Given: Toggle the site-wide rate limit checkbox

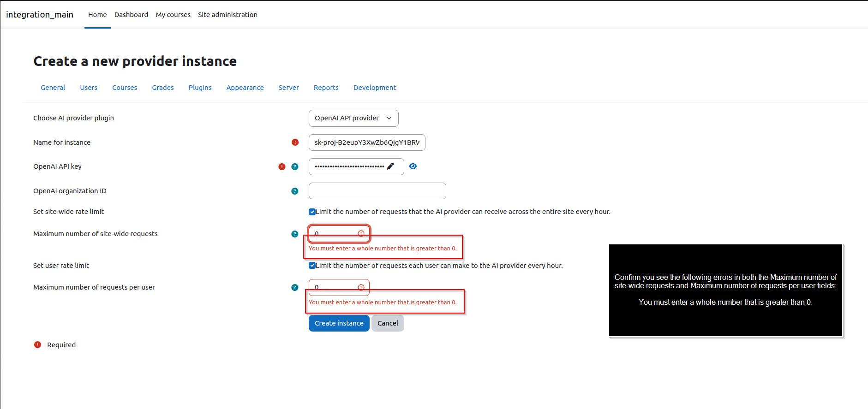Looking at the screenshot, I should 312,212.
